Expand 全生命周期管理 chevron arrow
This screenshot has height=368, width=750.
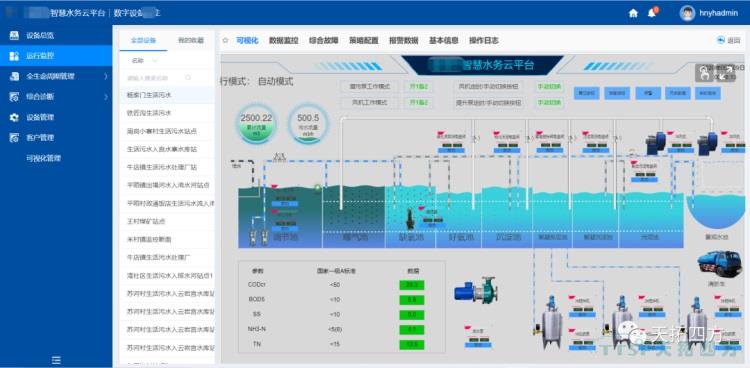click(x=106, y=76)
